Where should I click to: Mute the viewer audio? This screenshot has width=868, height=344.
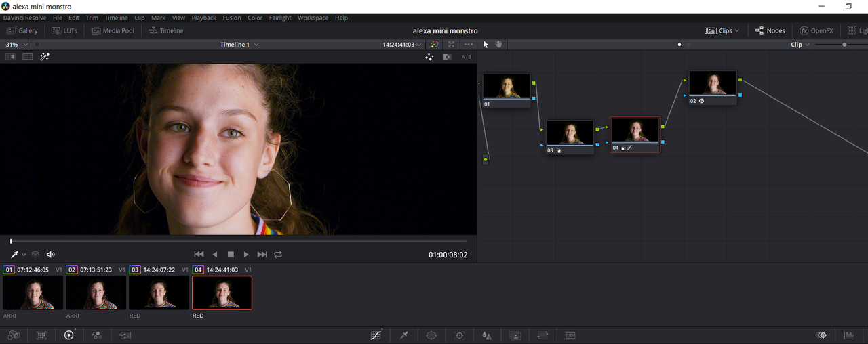point(51,255)
